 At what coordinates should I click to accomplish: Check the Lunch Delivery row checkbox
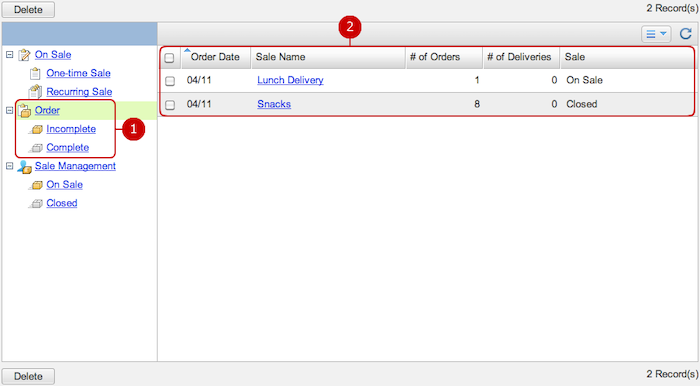pos(170,81)
